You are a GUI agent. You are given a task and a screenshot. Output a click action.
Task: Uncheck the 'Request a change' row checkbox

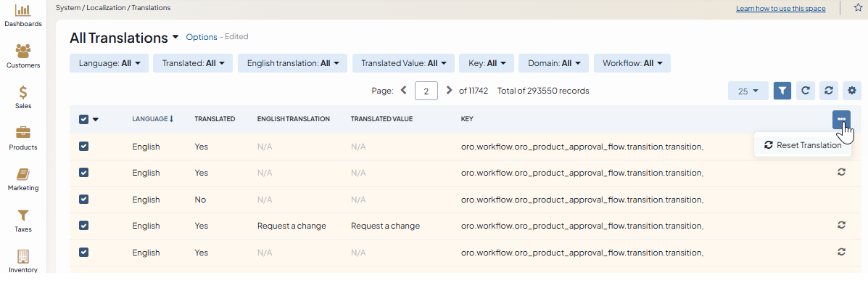(83, 226)
